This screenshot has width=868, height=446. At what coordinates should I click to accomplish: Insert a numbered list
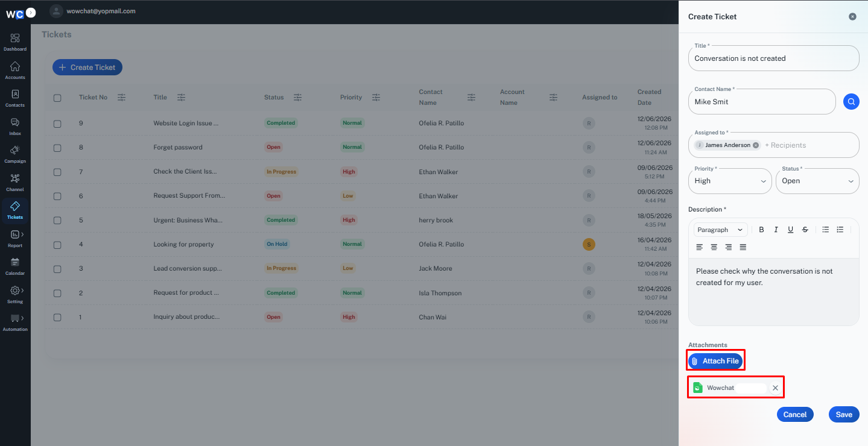[840, 230]
